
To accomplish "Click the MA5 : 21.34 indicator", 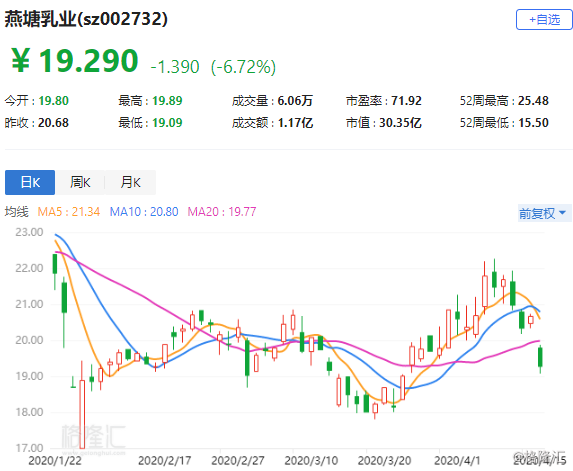I will point(69,212).
